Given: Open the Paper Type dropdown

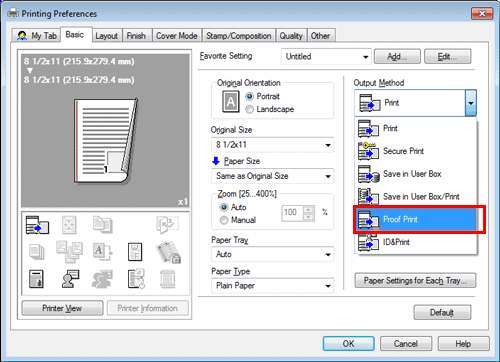Looking at the screenshot, I should pyautogui.click(x=272, y=286).
